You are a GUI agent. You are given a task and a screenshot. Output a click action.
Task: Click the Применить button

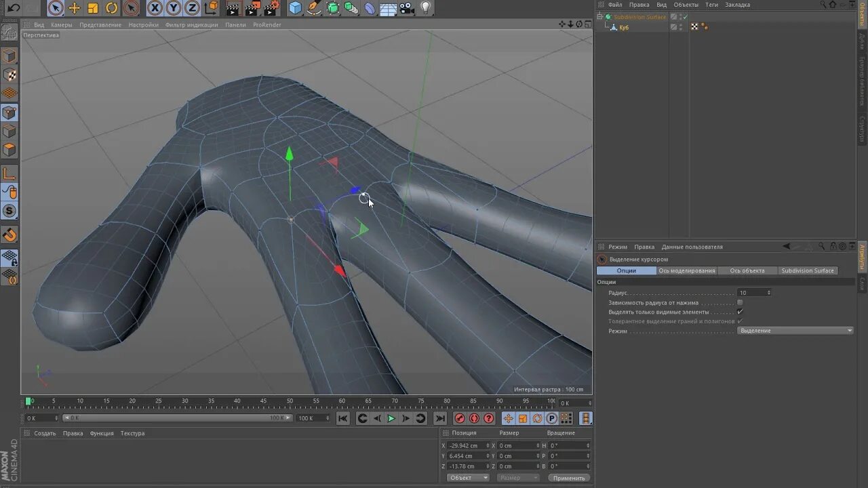point(568,477)
